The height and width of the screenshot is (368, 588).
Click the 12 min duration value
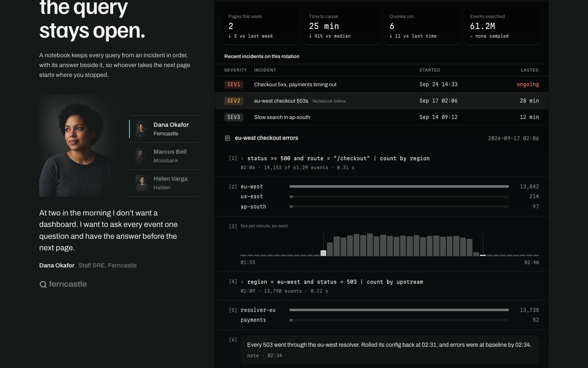tap(529, 117)
